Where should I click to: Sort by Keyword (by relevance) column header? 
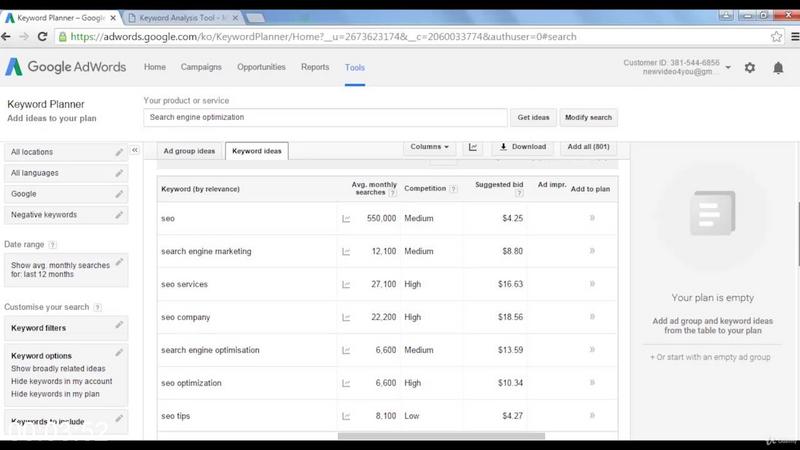click(200, 189)
